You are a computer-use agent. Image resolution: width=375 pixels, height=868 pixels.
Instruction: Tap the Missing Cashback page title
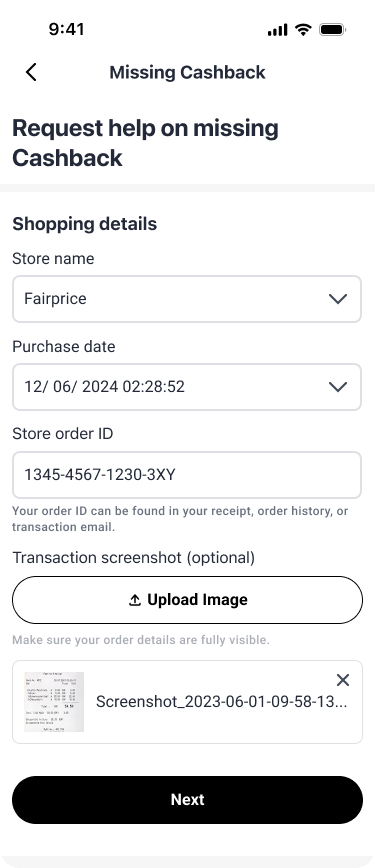[187, 73]
